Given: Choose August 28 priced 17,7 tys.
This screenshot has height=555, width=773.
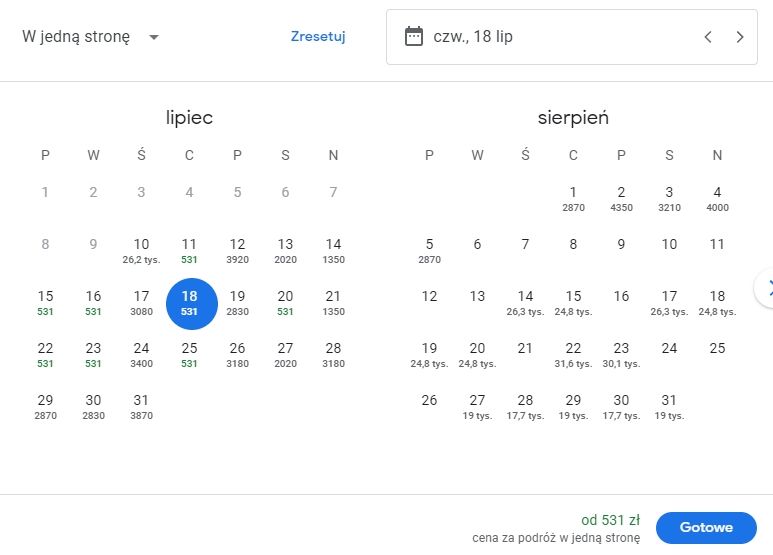Looking at the screenshot, I should click(526, 407).
